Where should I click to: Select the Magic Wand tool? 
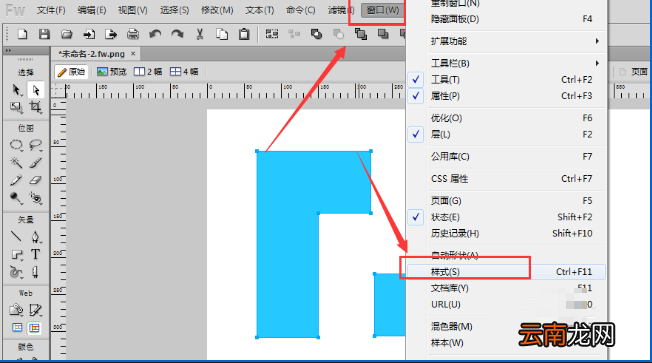click(16, 163)
